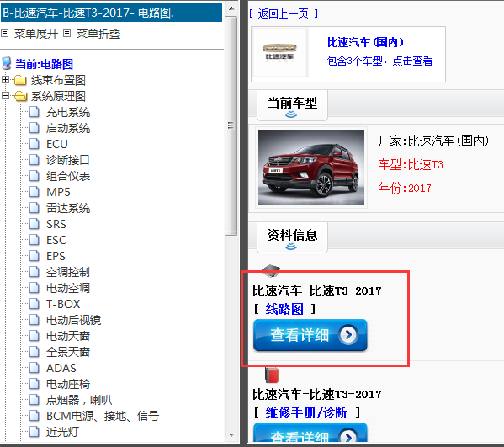Click the document icon for 电动空调
Screen dimensions: 504x447
point(34,288)
